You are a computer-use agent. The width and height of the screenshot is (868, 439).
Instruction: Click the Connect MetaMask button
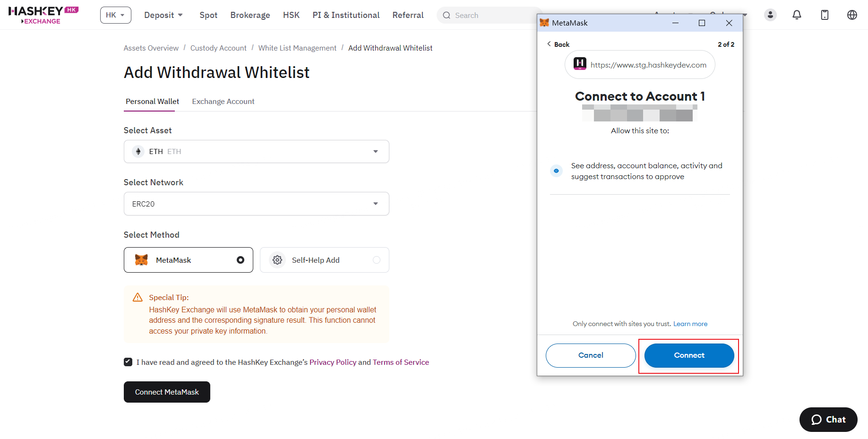click(167, 392)
